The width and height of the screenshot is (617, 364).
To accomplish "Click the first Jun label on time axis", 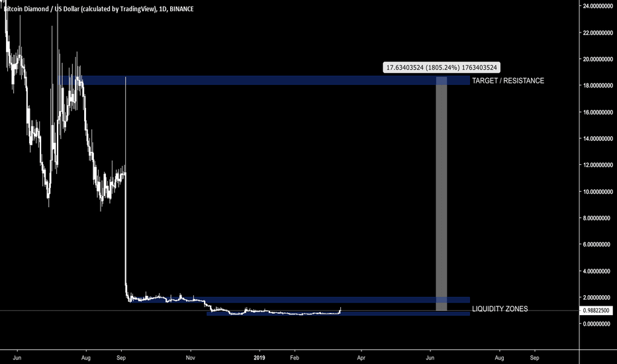I will (17, 357).
